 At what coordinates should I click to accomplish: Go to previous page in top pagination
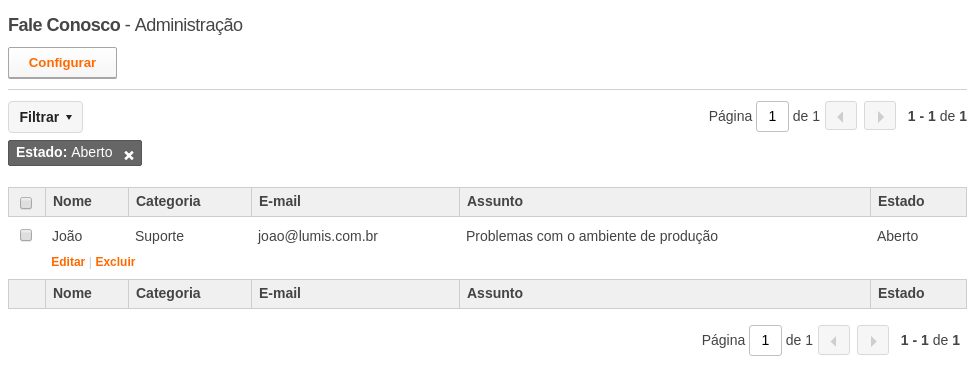[841, 116]
